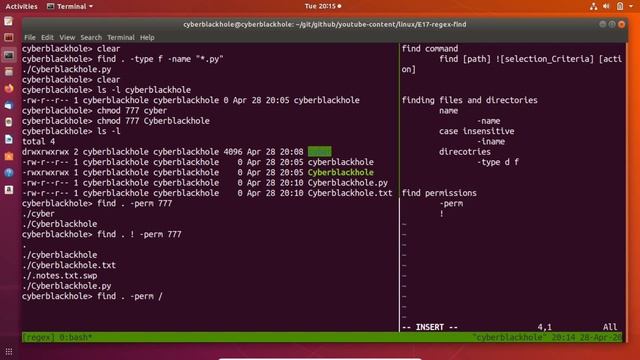Click '-name' option in vim notes

(489, 121)
